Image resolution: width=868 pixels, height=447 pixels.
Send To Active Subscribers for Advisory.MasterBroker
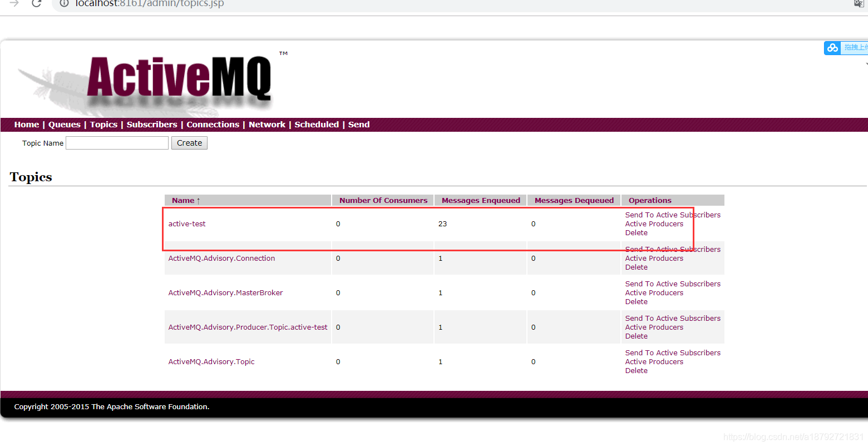pos(673,284)
